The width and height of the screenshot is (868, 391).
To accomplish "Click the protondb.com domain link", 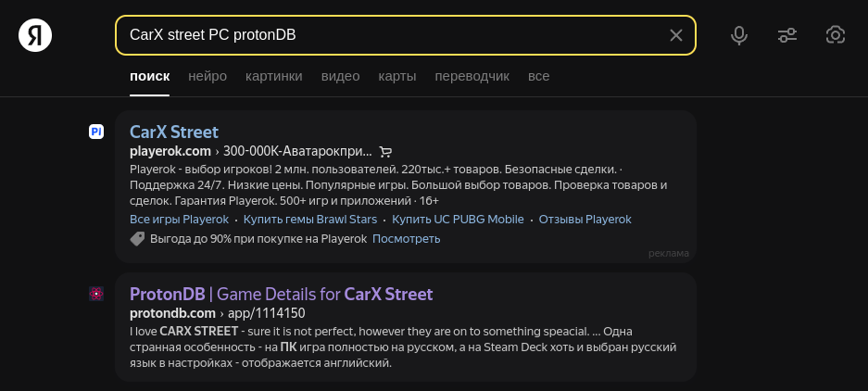I will point(172,313).
